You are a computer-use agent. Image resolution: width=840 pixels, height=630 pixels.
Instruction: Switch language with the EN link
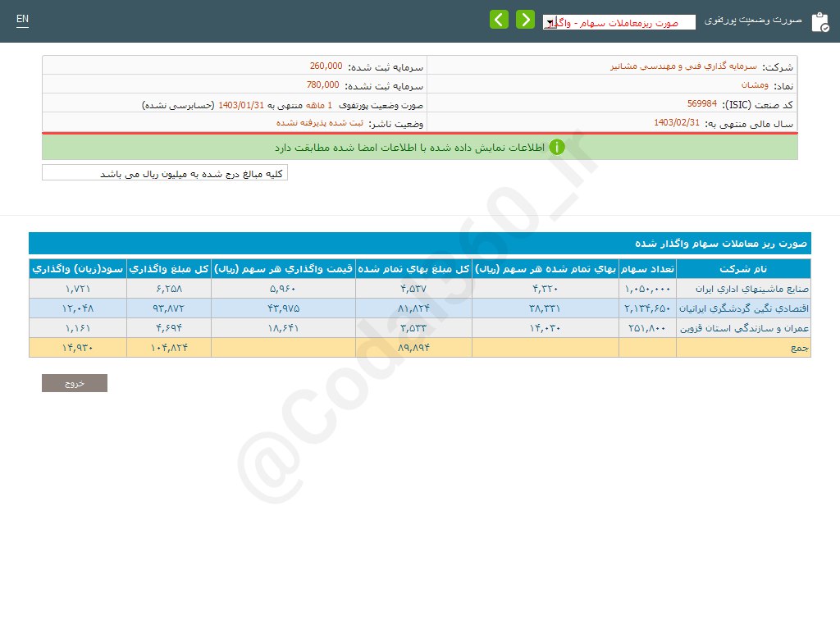coord(22,19)
